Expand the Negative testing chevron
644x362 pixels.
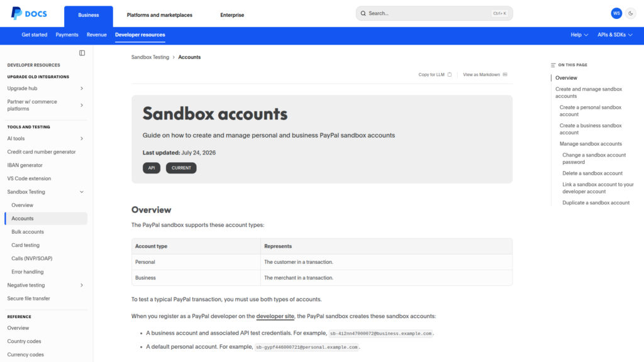(x=82, y=285)
